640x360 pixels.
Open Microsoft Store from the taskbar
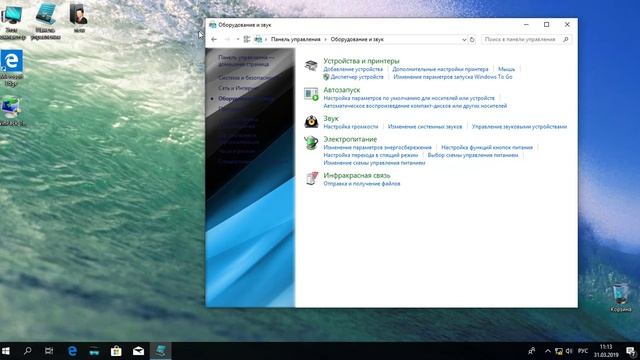116,351
